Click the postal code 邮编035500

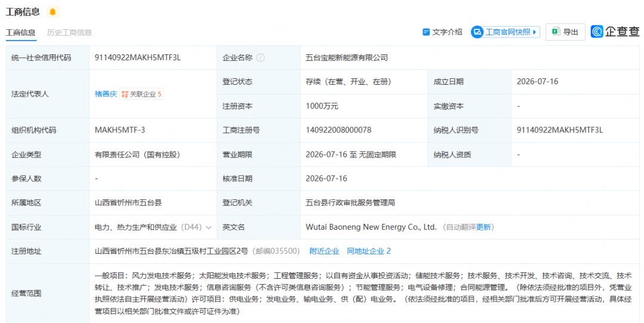[277, 251]
